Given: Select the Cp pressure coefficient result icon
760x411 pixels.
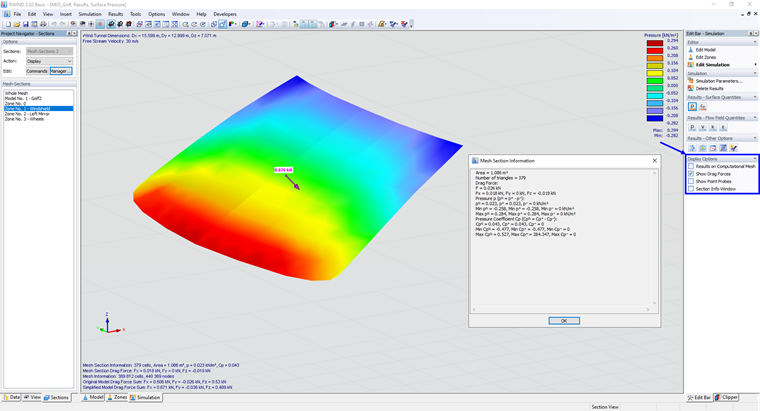Looking at the screenshot, I should coord(702,107).
